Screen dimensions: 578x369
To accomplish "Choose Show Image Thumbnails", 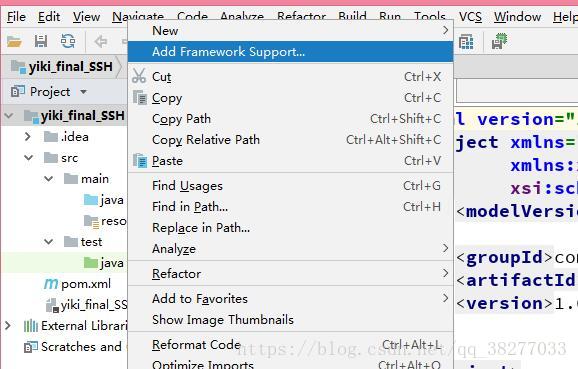I will click(x=290, y=320).
